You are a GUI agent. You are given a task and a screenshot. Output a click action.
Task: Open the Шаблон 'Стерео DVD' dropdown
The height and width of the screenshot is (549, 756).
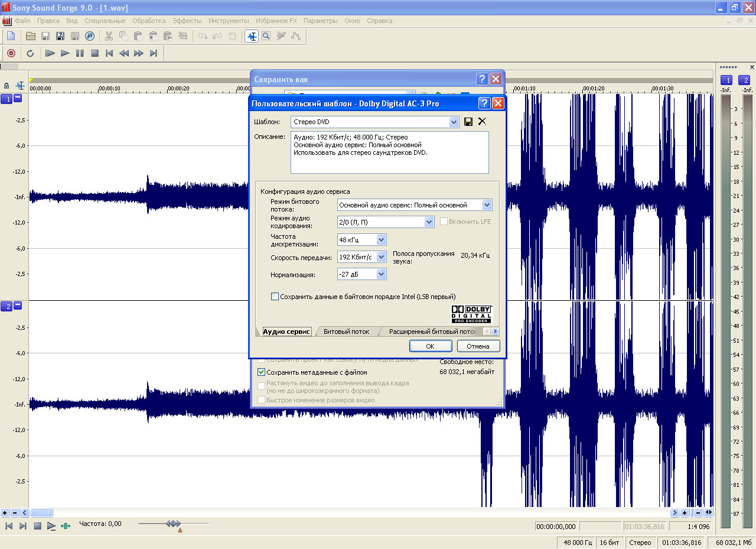454,122
